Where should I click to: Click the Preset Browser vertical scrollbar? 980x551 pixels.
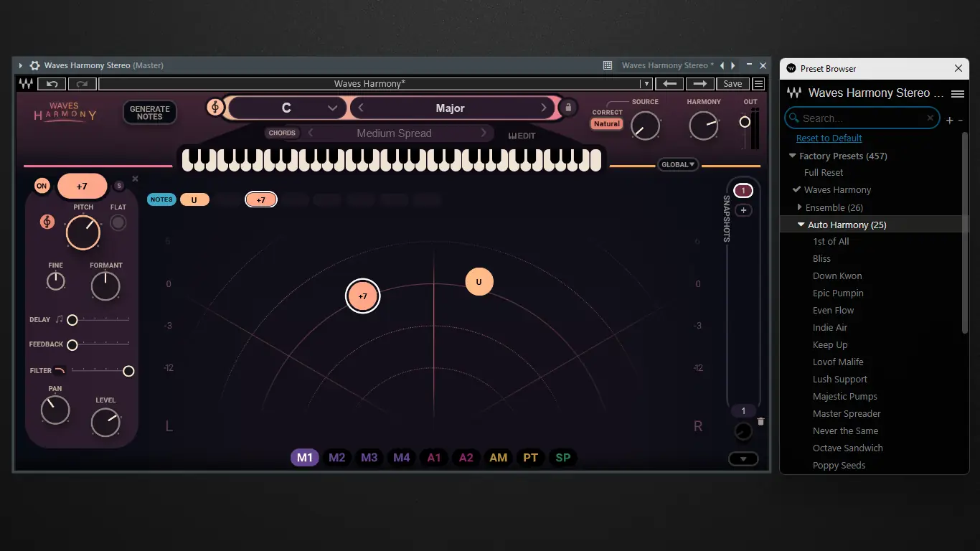pyautogui.click(x=965, y=232)
